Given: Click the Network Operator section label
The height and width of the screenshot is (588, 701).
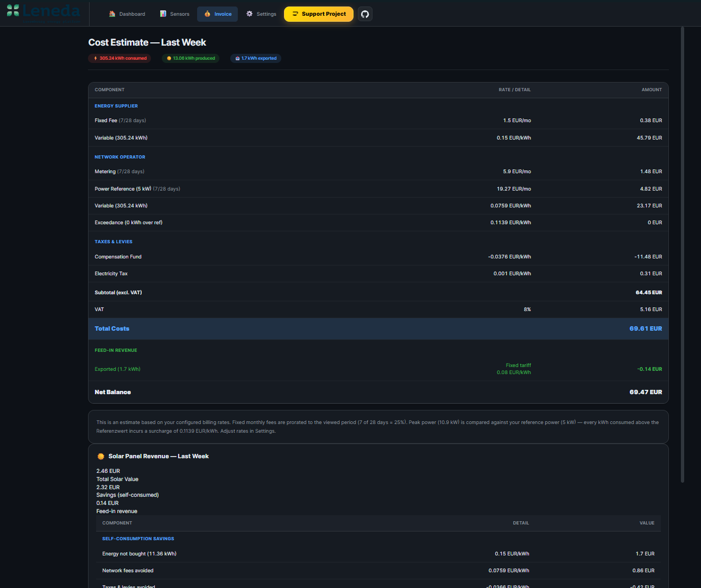Looking at the screenshot, I should (120, 157).
